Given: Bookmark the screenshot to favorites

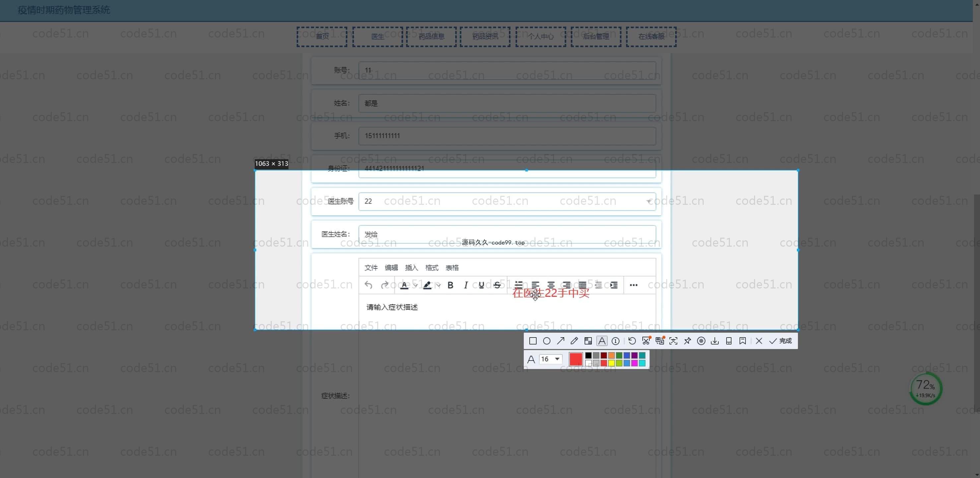Looking at the screenshot, I should (x=742, y=341).
